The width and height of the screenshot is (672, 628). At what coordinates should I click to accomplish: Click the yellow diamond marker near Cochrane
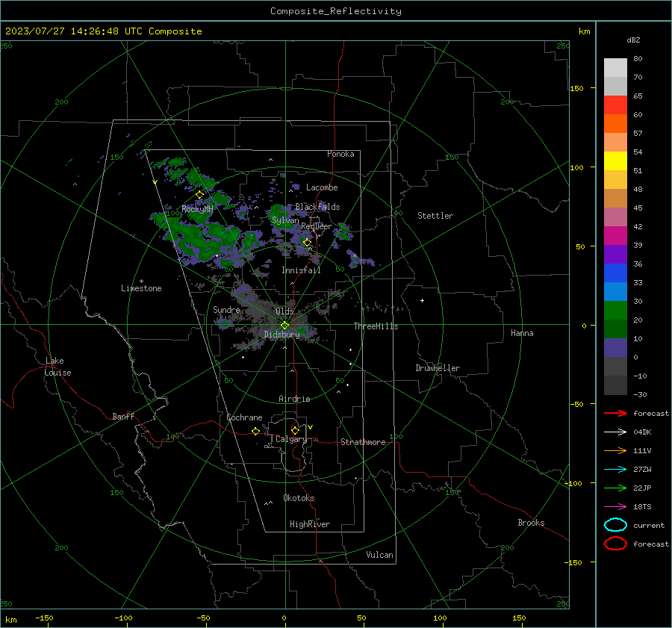(256, 432)
